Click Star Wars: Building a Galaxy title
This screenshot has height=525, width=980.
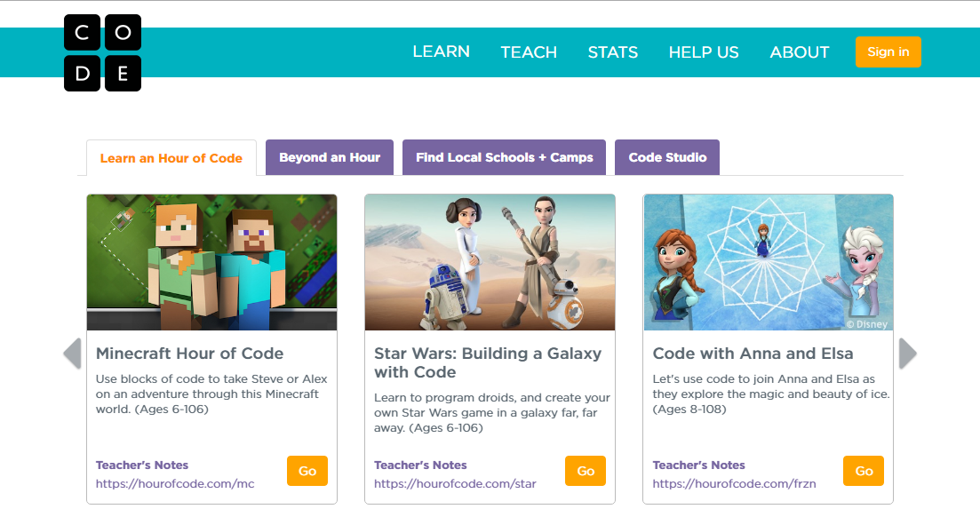click(488, 363)
